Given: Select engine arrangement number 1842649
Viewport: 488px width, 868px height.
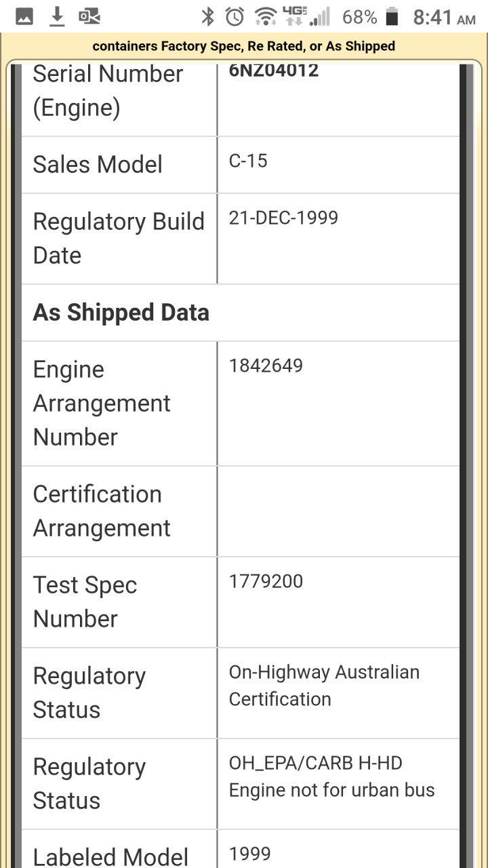Looking at the screenshot, I should pos(266,366).
